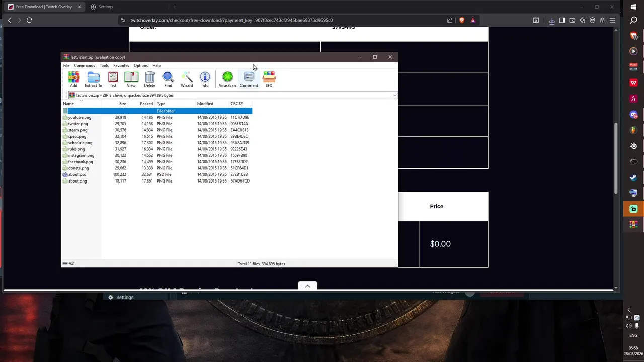Open the Find magnifier tool
644x362 pixels.
[x=168, y=79]
